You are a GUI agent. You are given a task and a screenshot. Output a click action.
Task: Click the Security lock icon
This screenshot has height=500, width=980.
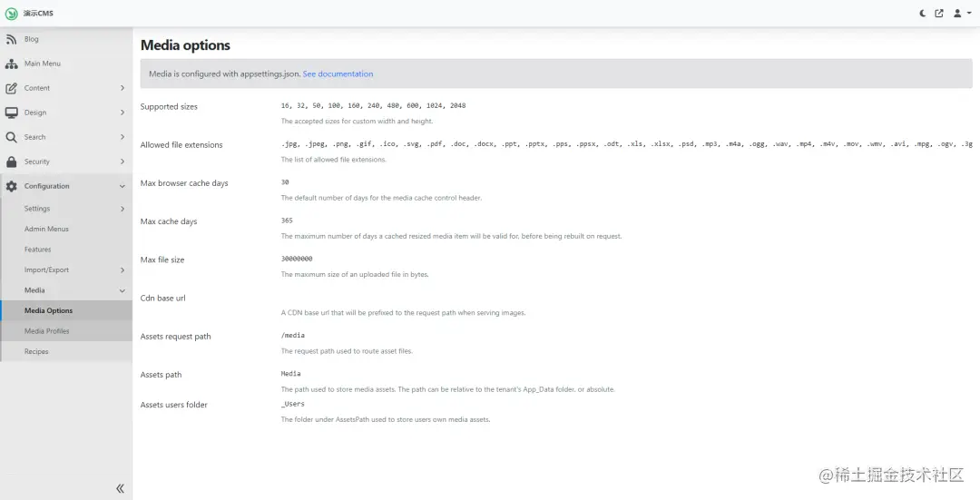coord(11,162)
